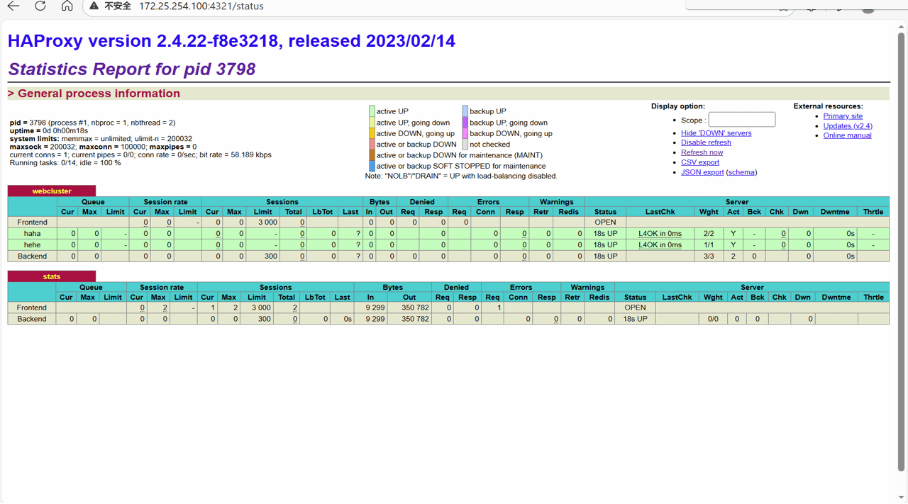Click the not-secure warning triangle icon

94,6
